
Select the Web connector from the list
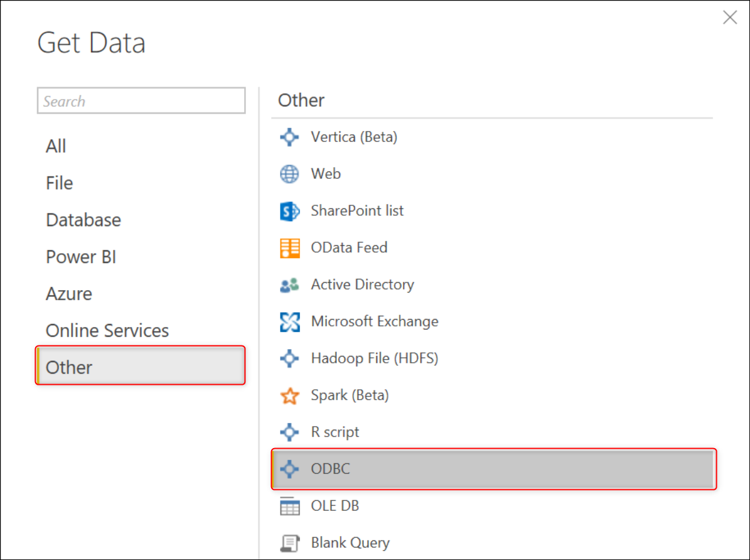[x=325, y=174]
